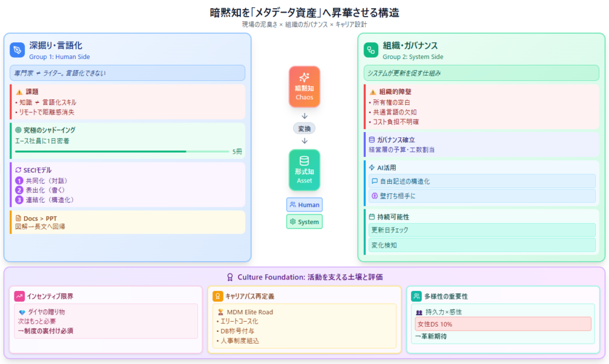The image size is (609, 364).
Task: Click the sparkle icon in the 暗黙知 Chaos tile
Action: pyautogui.click(x=304, y=77)
